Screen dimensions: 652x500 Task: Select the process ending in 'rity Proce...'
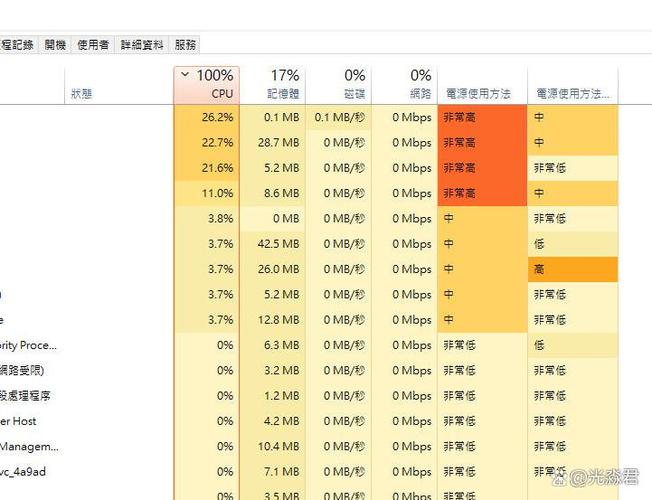[x=30, y=345]
